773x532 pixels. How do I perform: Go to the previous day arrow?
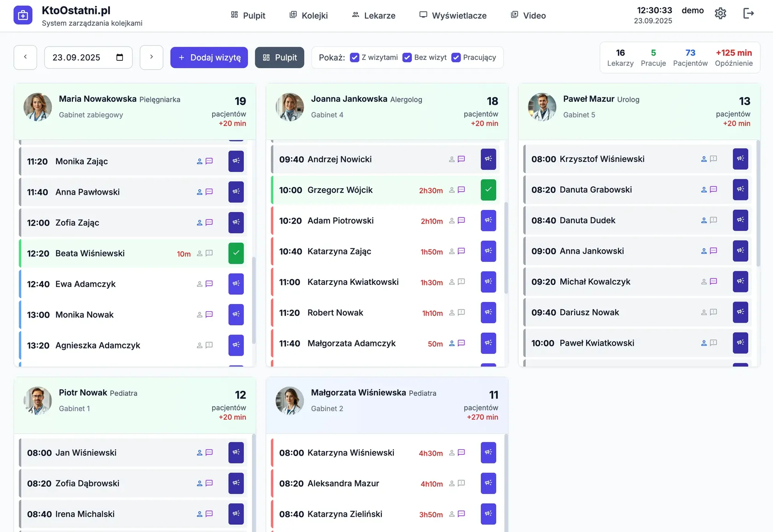point(25,58)
